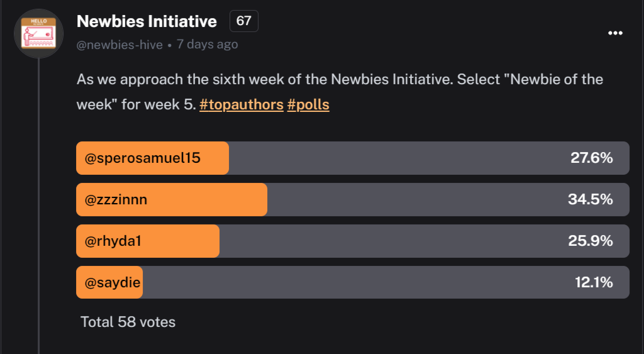Click the 12.1% result percentage
Viewport: 644px width, 354px height.
coord(594,282)
